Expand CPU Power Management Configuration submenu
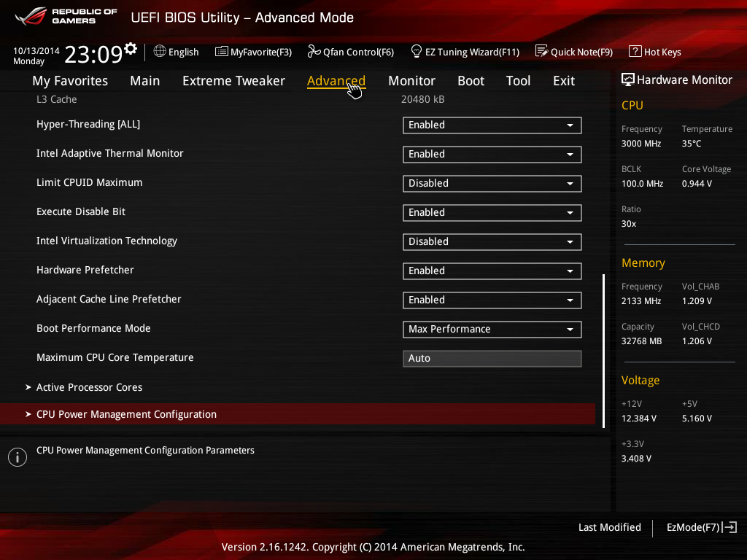747x560 pixels. (298, 414)
